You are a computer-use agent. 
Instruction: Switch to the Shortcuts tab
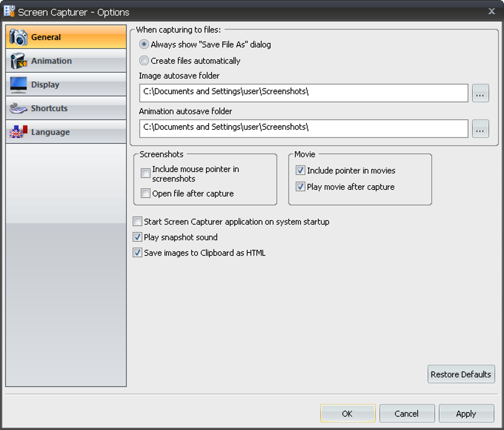[49, 108]
